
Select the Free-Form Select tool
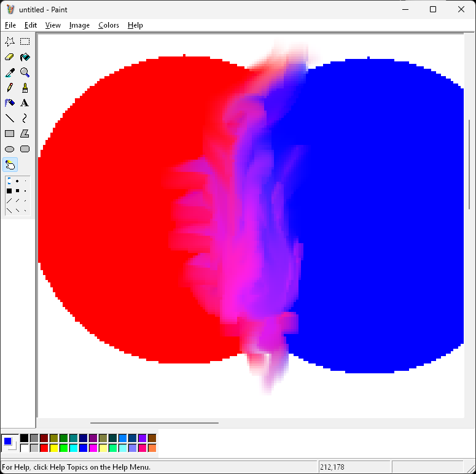tap(10, 41)
